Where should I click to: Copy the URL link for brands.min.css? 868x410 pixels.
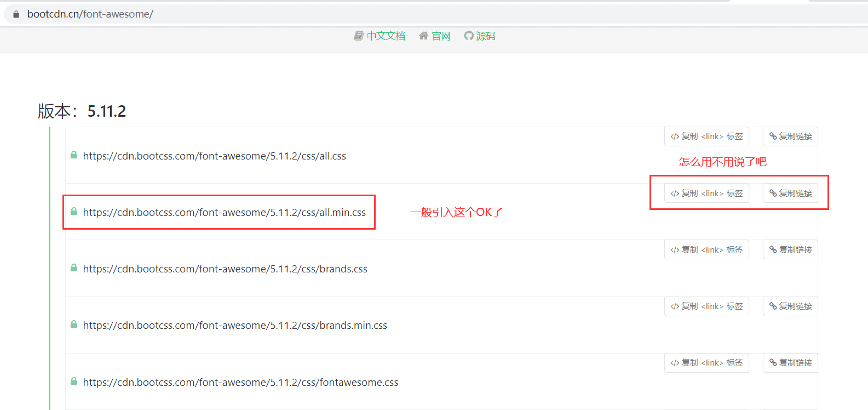(790, 306)
